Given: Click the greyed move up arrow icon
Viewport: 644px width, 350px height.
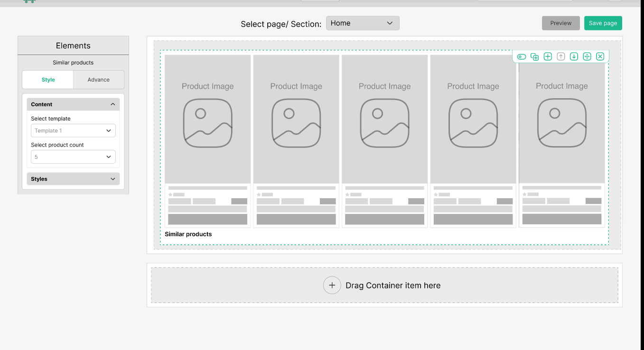Looking at the screenshot, I should 560,56.
